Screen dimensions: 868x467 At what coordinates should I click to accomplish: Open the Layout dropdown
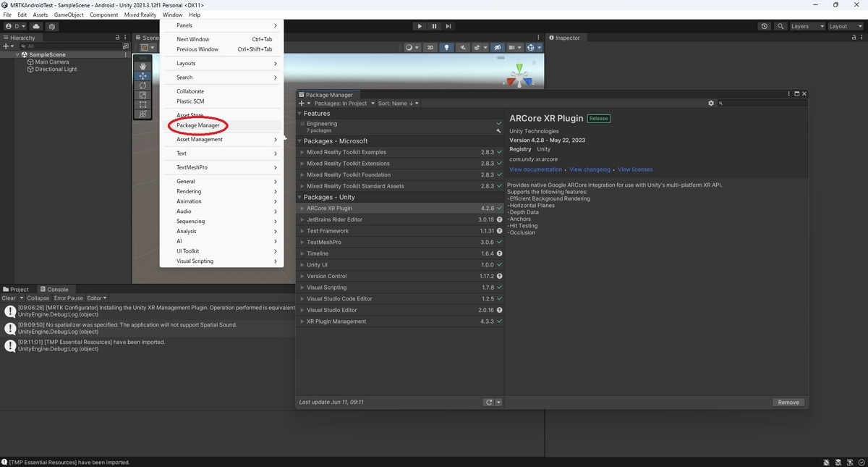tap(846, 26)
